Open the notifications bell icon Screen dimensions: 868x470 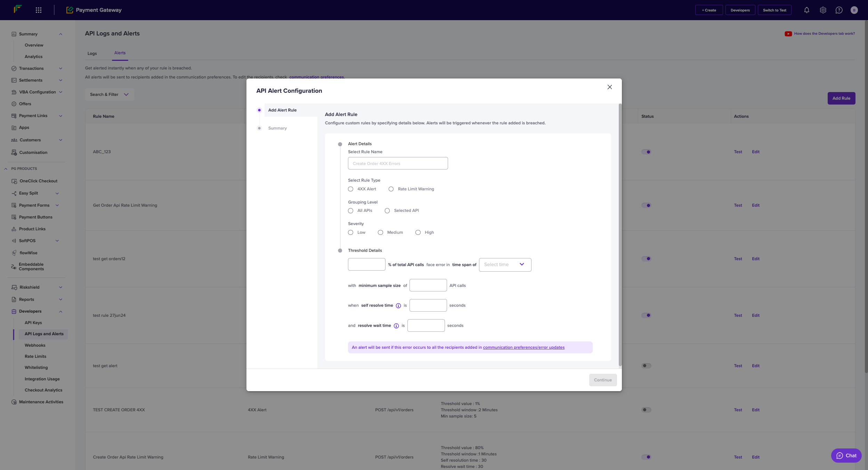[x=806, y=10]
